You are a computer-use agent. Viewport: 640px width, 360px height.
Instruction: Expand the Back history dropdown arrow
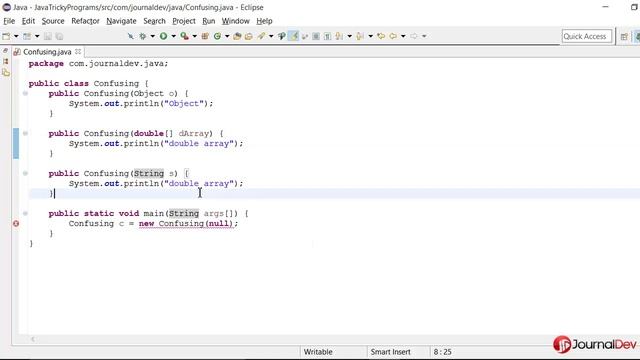[x=403, y=36]
